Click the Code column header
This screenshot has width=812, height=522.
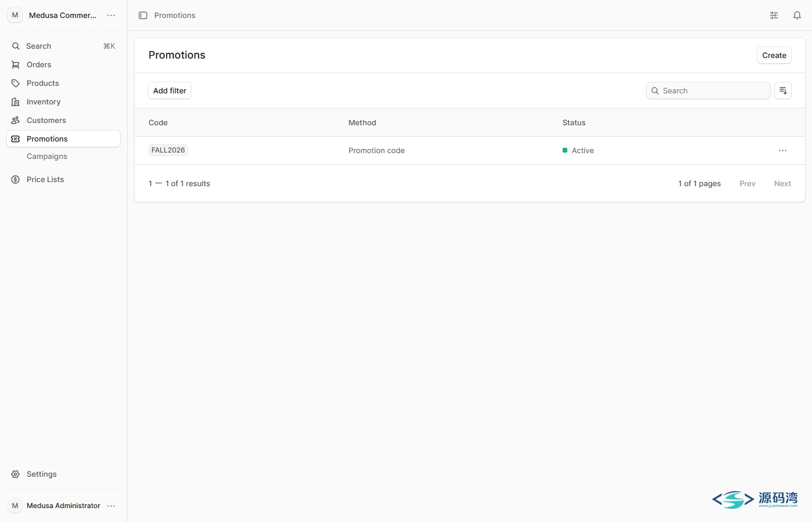tap(158, 123)
